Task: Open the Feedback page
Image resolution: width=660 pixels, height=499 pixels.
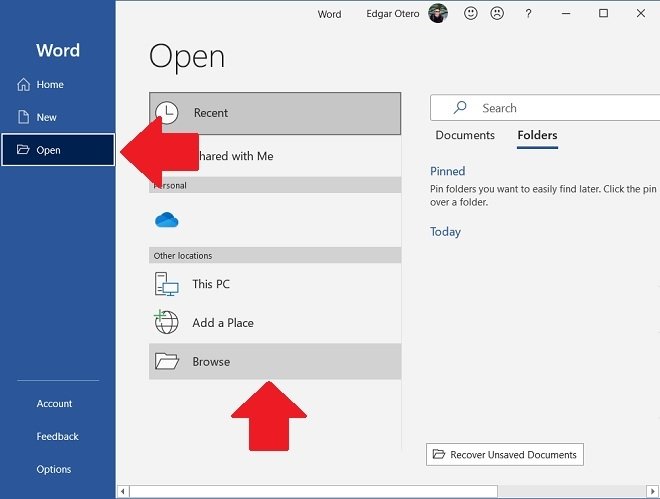Action: pyautogui.click(x=57, y=436)
